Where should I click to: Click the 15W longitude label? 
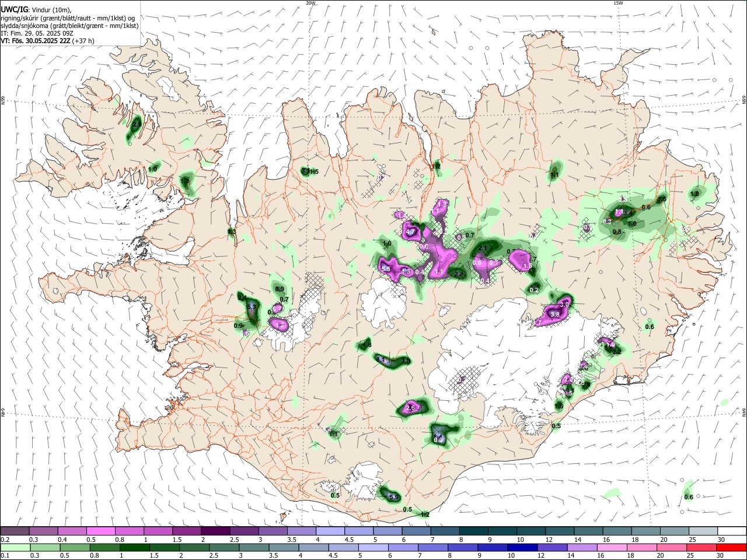click(x=617, y=3)
